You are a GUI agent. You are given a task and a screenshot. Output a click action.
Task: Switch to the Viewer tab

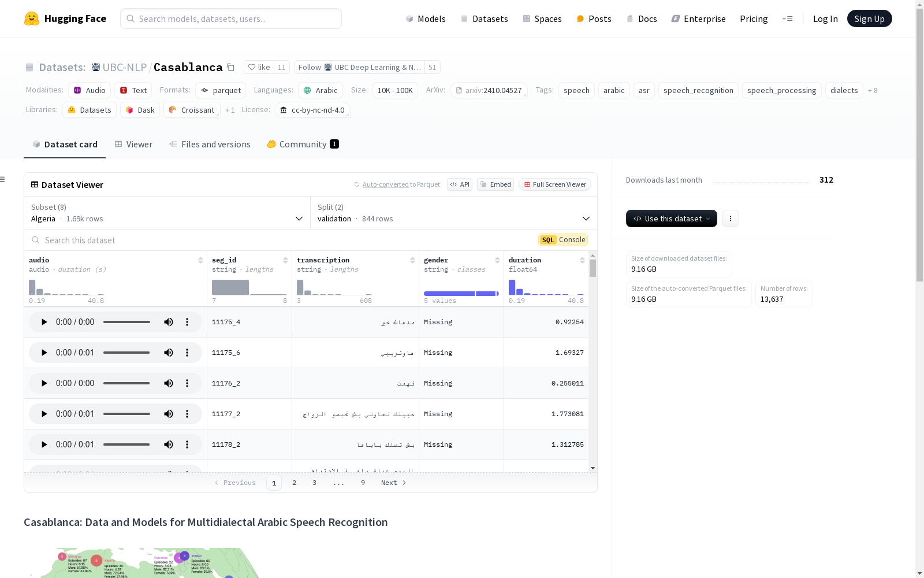(133, 144)
